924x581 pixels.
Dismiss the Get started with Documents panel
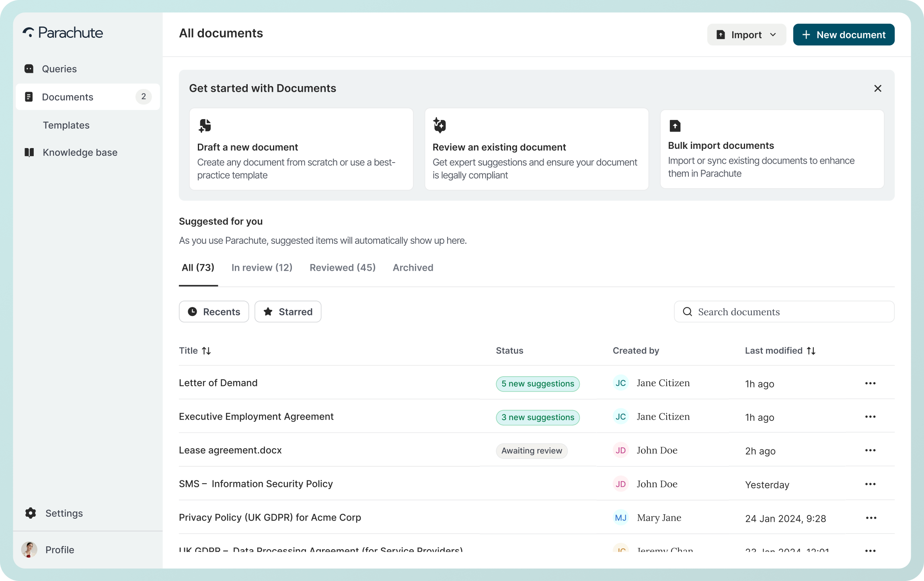(x=877, y=89)
